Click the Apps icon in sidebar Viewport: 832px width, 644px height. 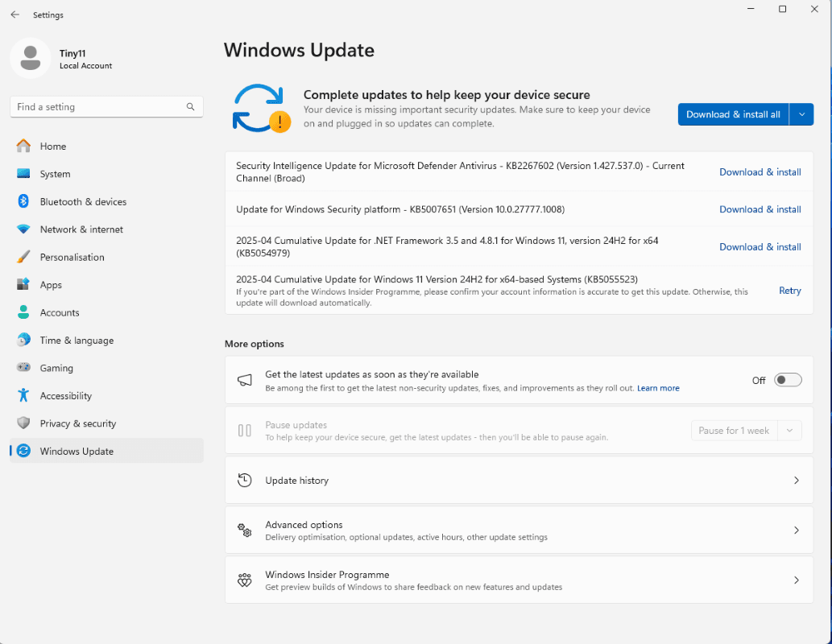click(23, 284)
